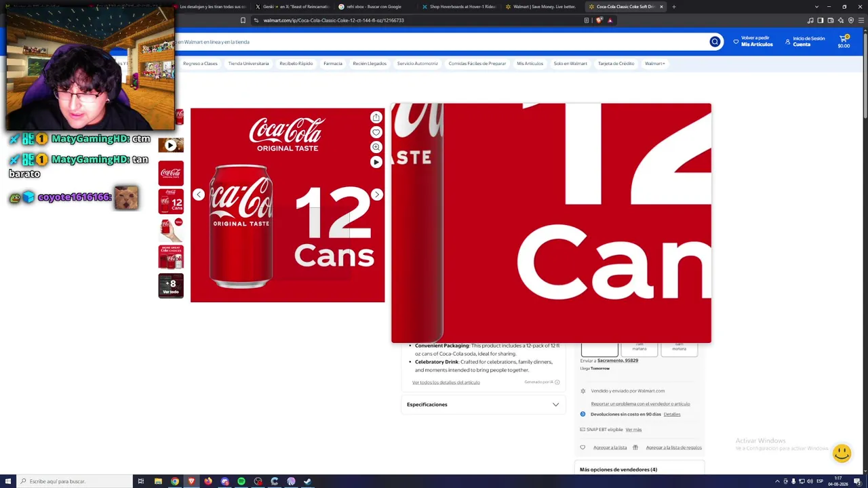Viewport: 868px width, 488px height.
Task: Switch to Shop Hoverboards at Hover-1 tab
Action: pos(458,7)
